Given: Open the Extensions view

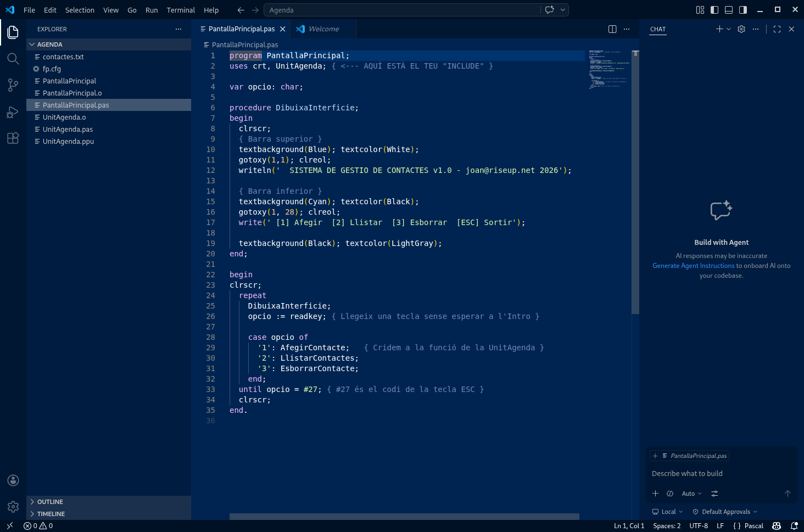Looking at the screenshot, I should tap(13, 138).
